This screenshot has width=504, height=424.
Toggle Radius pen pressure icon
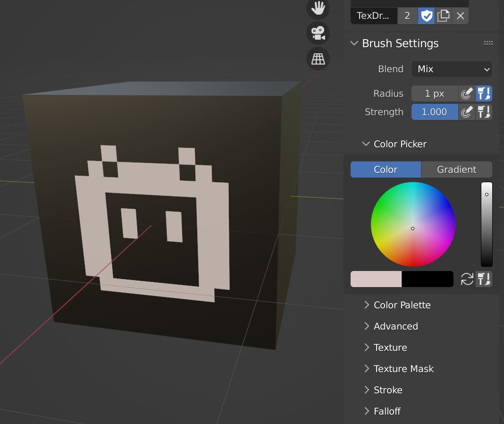(x=467, y=93)
